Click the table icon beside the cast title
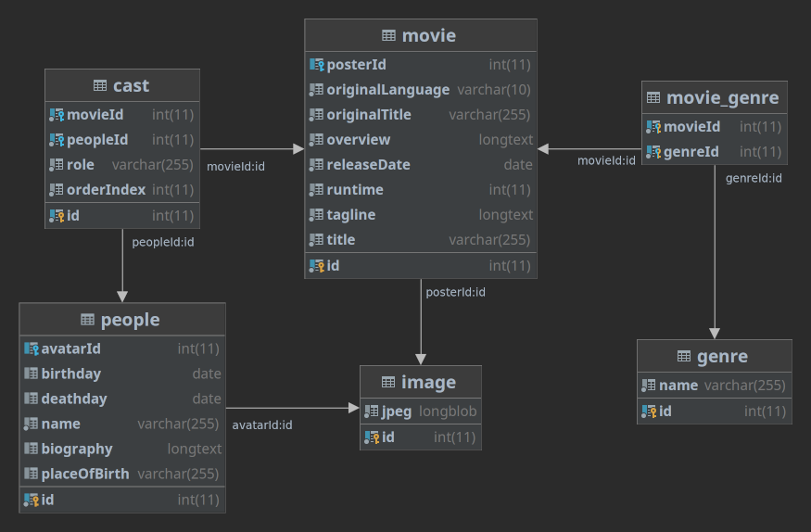The image size is (811, 532). (x=100, y=85)
